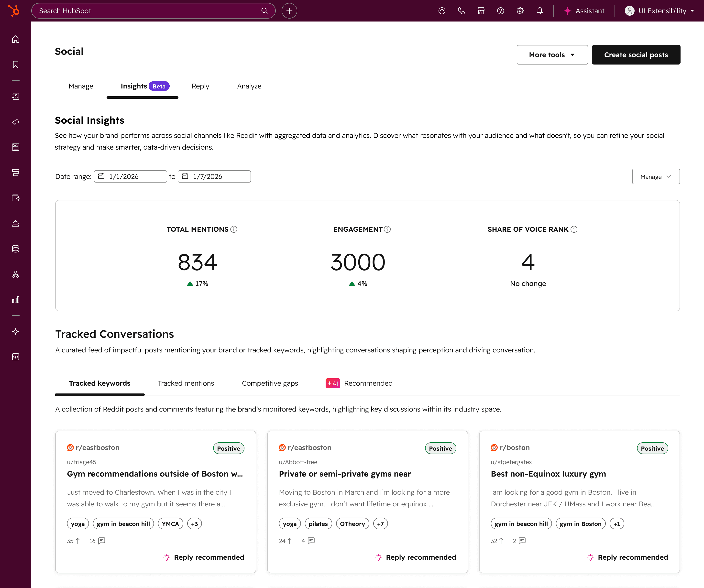The image size is (704, 588).
Task: Click in the Search HubSpot field
Action: point(154,11)
